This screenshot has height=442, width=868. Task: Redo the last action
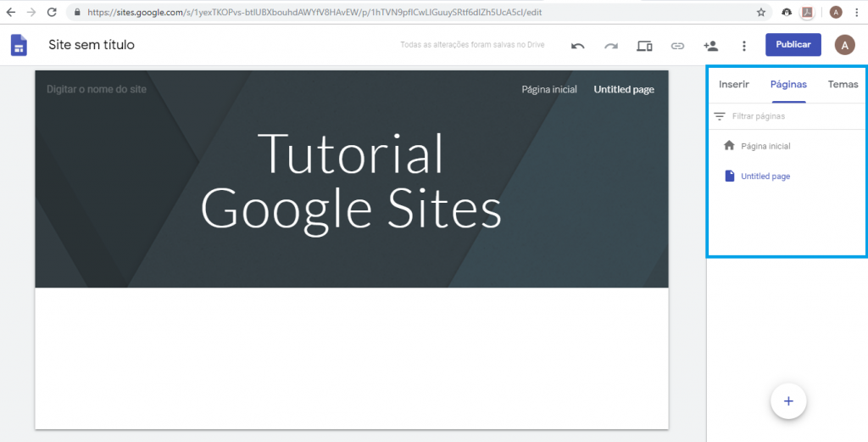[611, 46]
